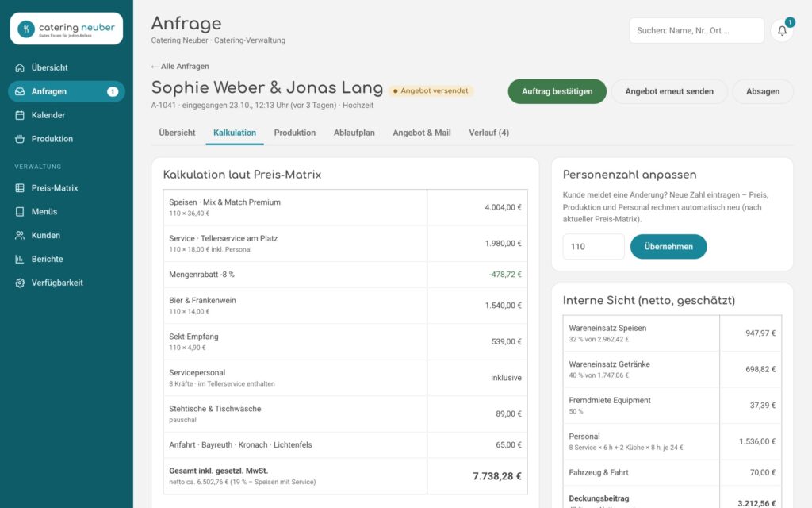Open notifications bell icon
Viewport: 812px width, 508px height.
pos(782,31)
